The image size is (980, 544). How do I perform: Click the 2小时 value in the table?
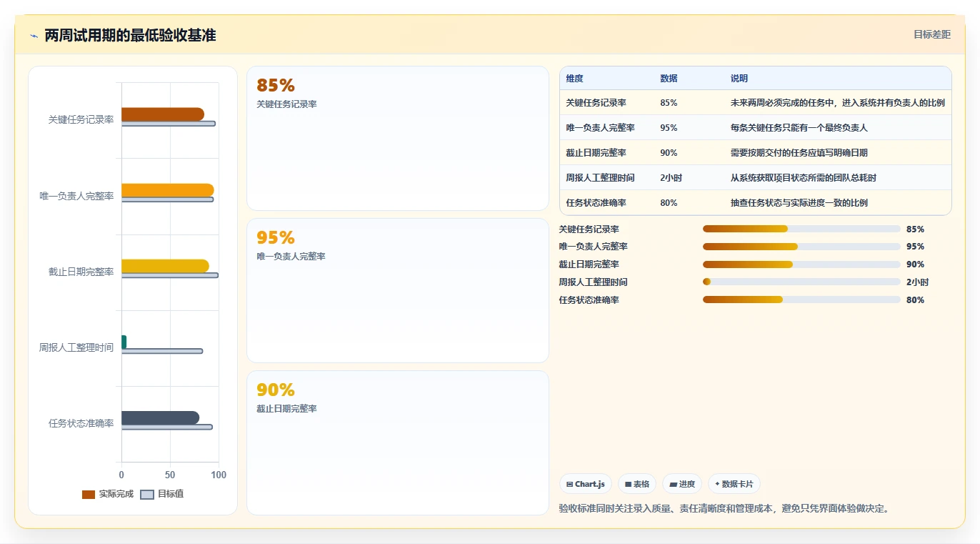(671, 178)
